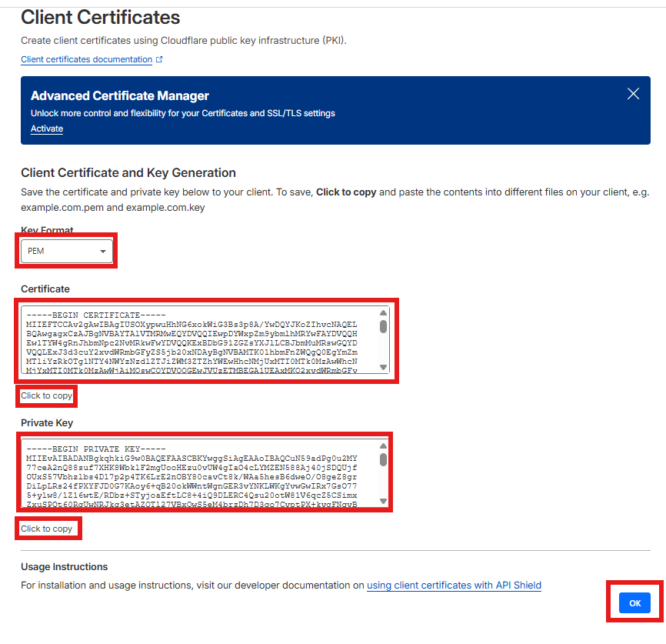Click OK to finish certificate generation

(x=634, y=602)
